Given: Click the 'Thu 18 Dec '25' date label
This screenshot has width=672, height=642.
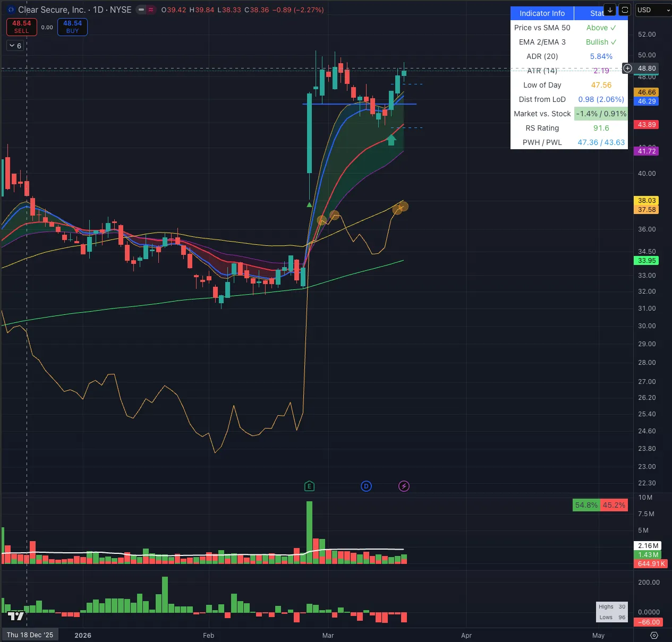Looking at the screenshot, I should (30, 635).
